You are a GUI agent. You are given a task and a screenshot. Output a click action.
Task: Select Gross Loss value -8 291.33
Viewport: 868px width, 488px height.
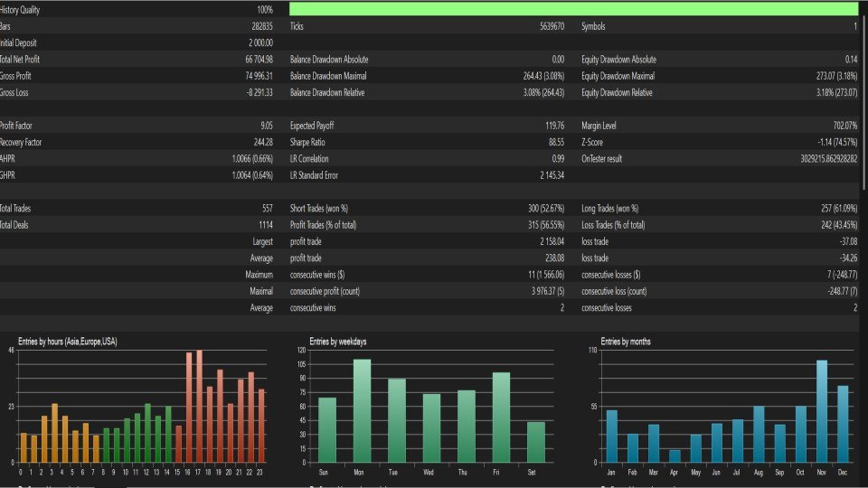[259, 92]
